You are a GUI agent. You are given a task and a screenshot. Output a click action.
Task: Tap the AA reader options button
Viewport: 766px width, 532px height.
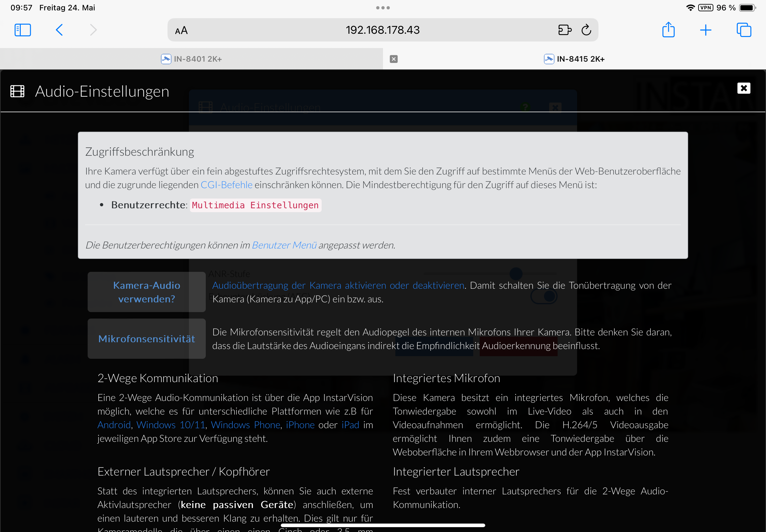[181, 31]
